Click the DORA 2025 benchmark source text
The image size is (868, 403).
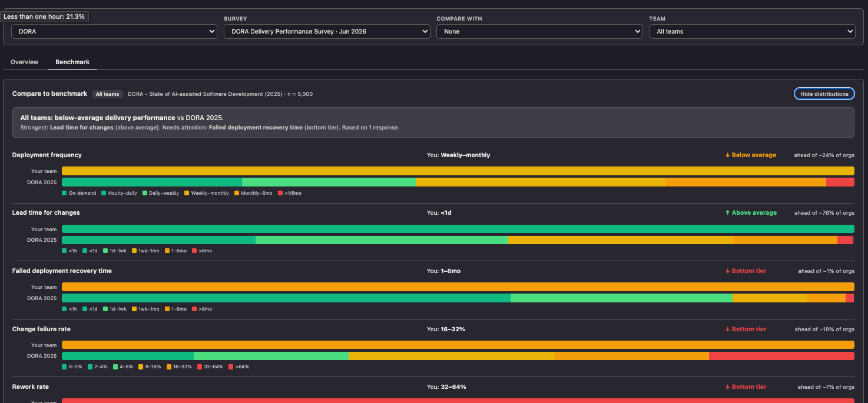(x=220, y=94)
